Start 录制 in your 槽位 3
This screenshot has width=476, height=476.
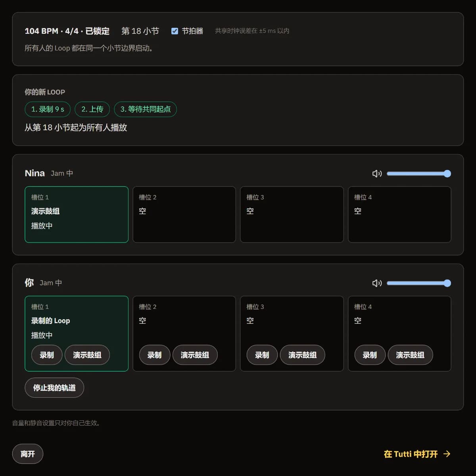click(262, 355)
